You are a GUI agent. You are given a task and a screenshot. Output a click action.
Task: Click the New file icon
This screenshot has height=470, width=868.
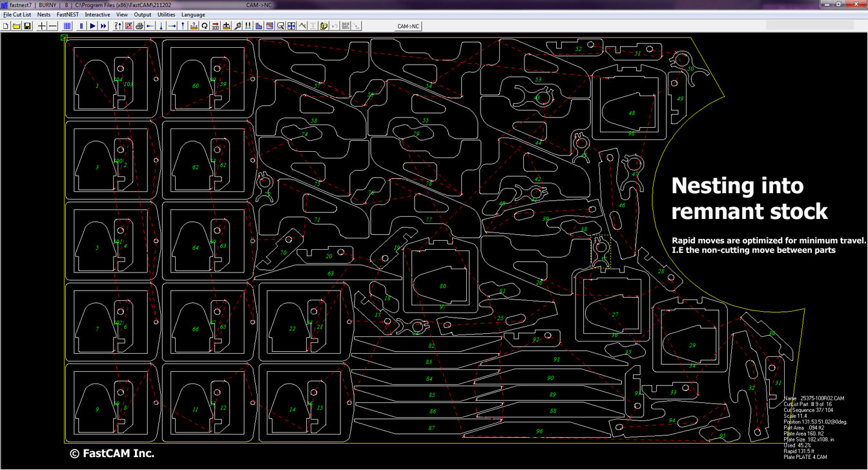(x=6, y=26)
